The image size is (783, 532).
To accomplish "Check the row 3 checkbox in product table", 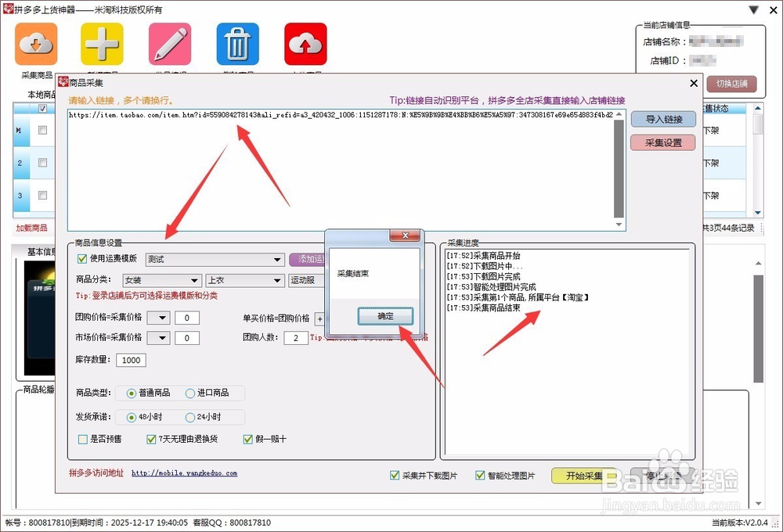I will pos(43,195).
